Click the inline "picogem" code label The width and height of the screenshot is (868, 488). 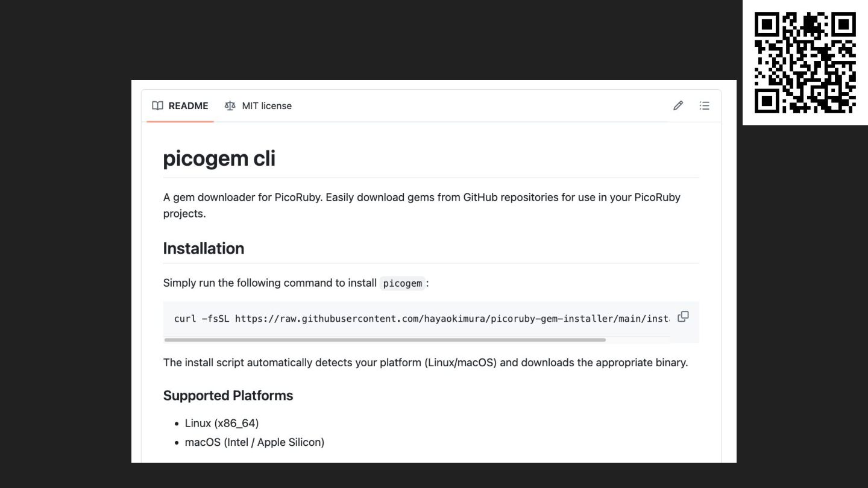pos(403,283)
